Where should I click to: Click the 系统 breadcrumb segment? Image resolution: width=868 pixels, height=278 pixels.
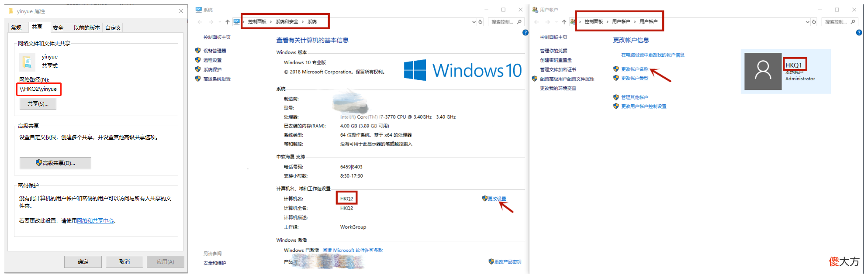312,21
